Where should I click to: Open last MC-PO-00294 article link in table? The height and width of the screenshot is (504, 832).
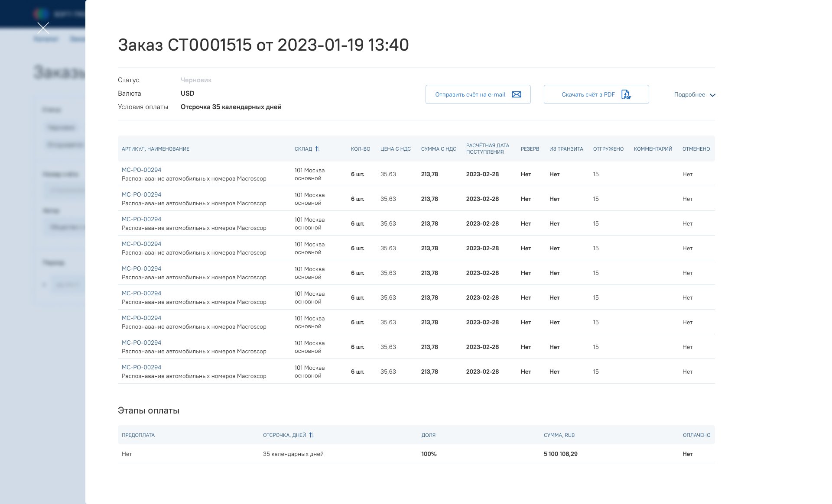point(141,367)
